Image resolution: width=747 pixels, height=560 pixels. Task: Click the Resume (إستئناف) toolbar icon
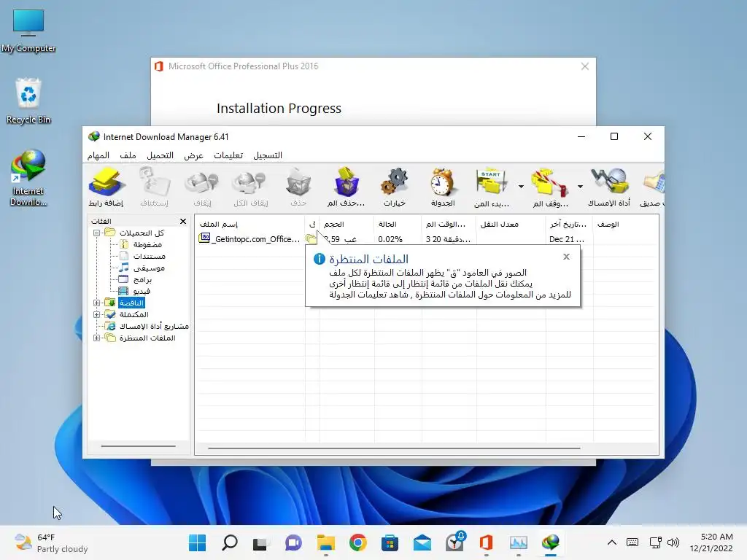tap(155, 187)
